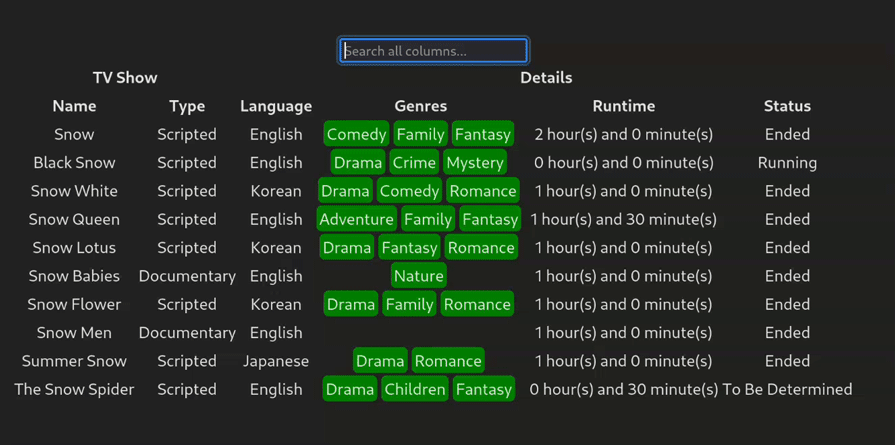The width and height of the screenshot is (895, 445).
Task: Select the Black Snow name cell
Action: coord(74,163)
